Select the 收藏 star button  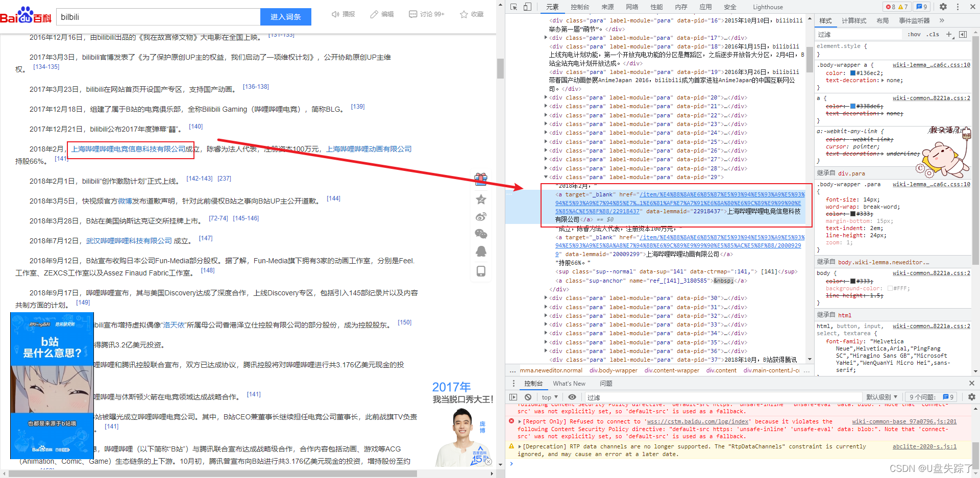tap(472, 14)
